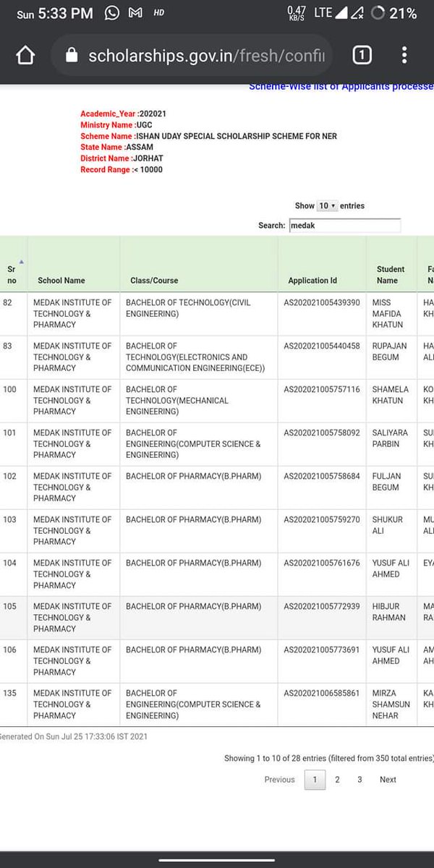Go to Next page of results
The width and height of the screenshot is (434, 868).
pos(388,780)
